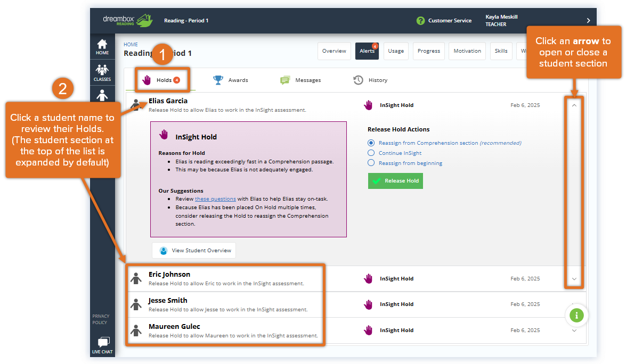Switch to the Usage tab
626x364 pixels.
point(396,51)
